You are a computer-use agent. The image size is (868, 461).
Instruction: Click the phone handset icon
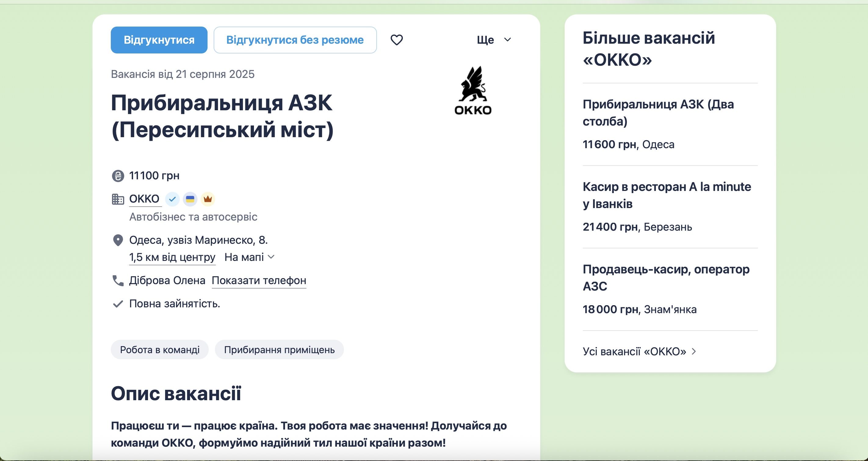pyautogui.click(x=118, y=280)
